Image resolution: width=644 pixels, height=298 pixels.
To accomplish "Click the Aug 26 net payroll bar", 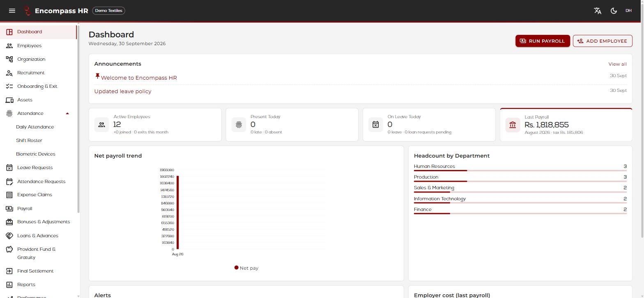I will pyautogui.click(x=178, y=212).
